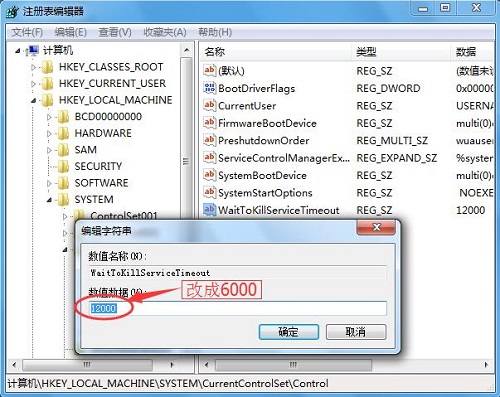Click the 12000 data cell in value list

(x=470, y=210)
